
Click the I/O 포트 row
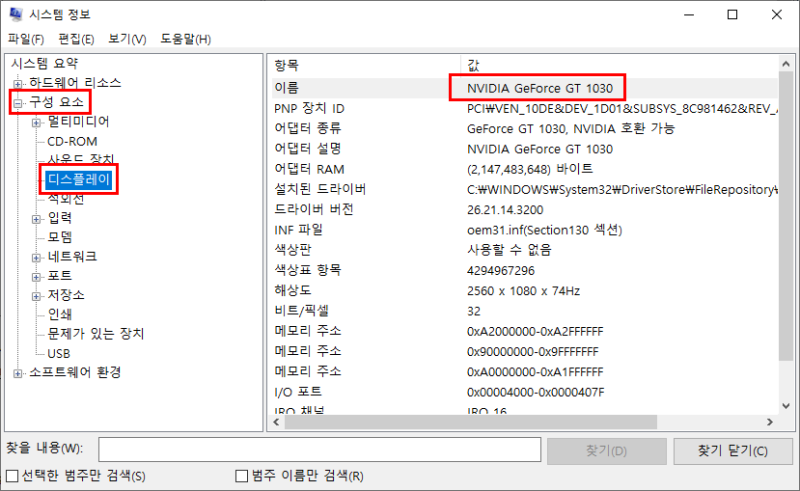(523, 392)
